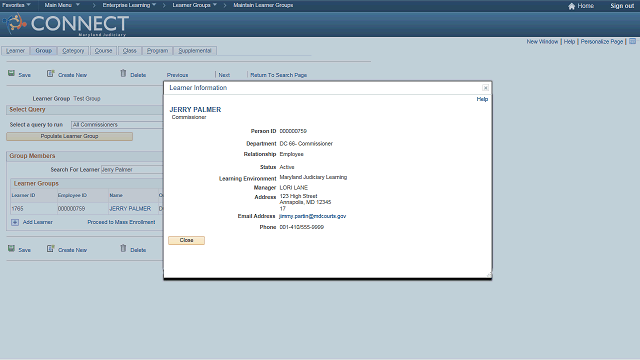Switch to the Category tab
The width and height of the screenshot is (640, 360).
73,51
